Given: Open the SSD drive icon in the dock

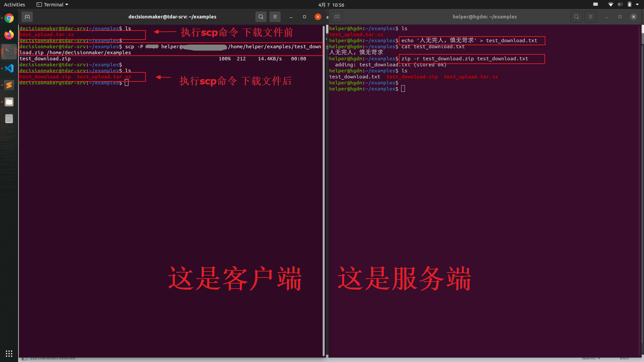Looking at the screenshot, I should (x=9, y=119).
